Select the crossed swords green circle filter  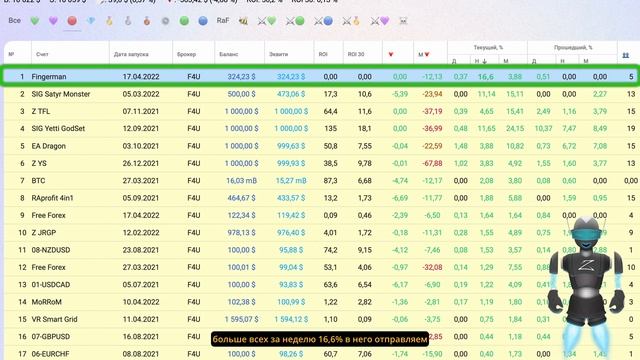point(295,21)
